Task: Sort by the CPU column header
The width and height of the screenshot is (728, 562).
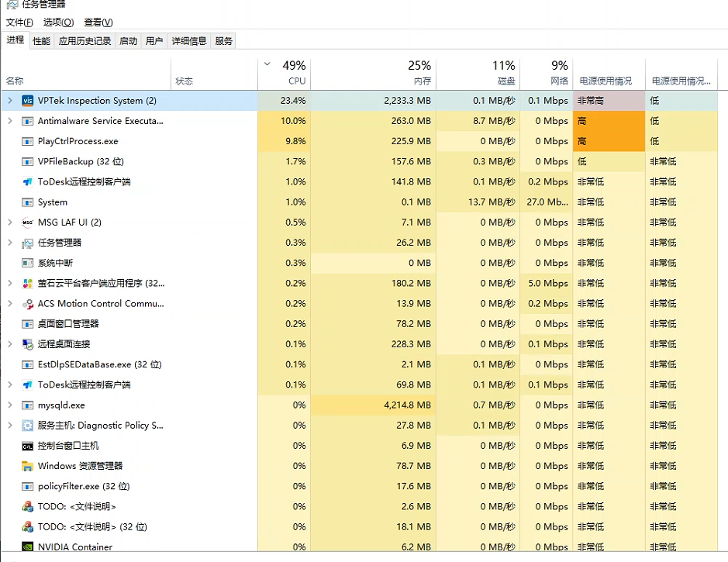Action: (284, 74)
